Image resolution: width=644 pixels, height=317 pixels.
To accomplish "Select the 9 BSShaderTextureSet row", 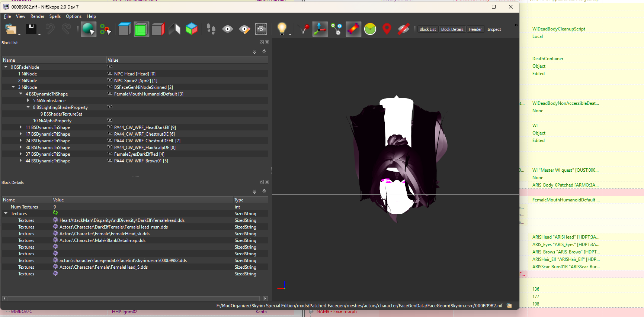I will (135, 114).
